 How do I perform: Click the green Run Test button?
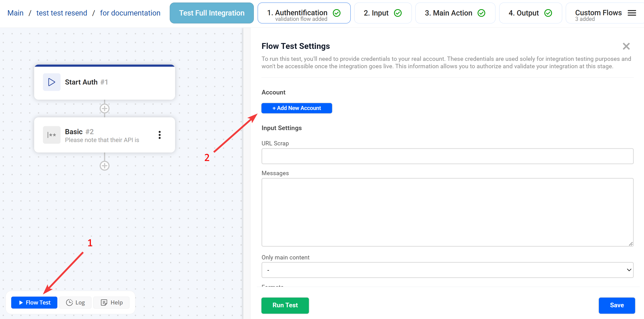click(x=285, y=305)
